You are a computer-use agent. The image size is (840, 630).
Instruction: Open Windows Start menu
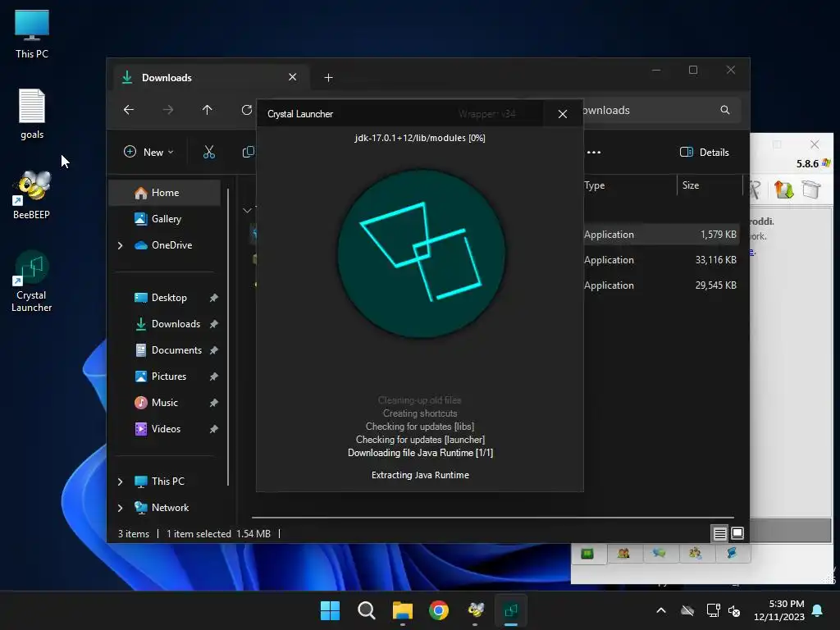(x=330, y=610)
